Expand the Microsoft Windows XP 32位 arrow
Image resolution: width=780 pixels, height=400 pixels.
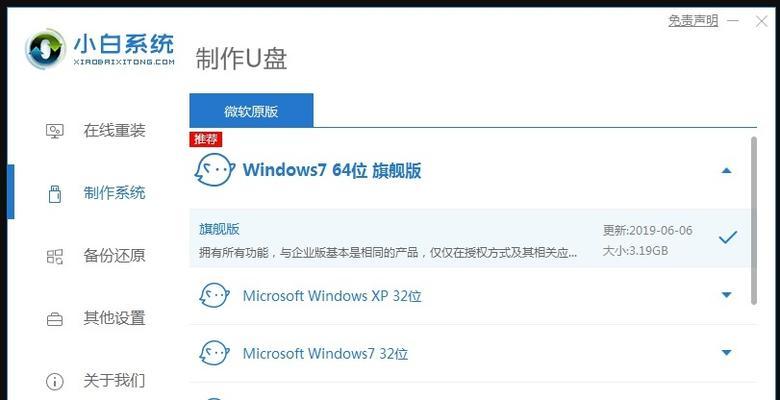(726, 295)
